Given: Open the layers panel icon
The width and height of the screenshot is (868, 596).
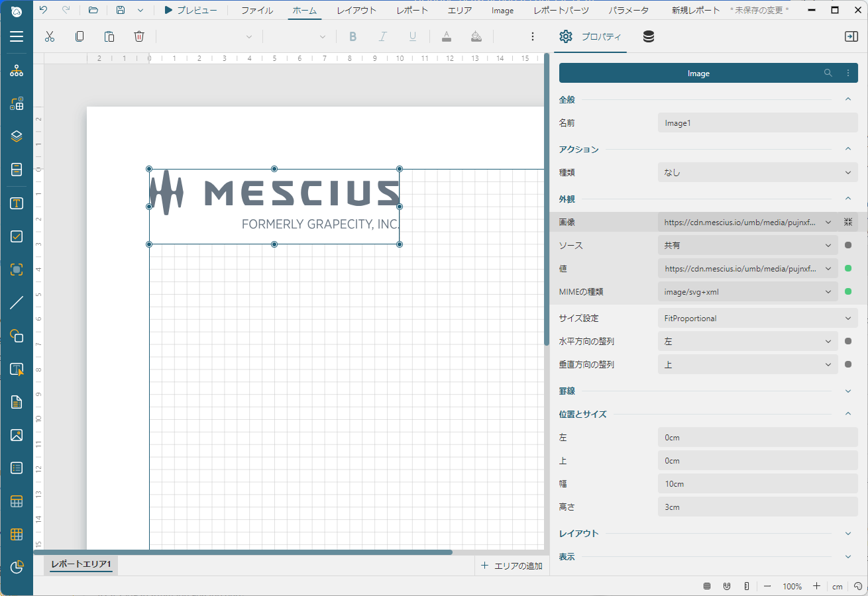Looking at the screenshot, I should click(x=17, y=136).
